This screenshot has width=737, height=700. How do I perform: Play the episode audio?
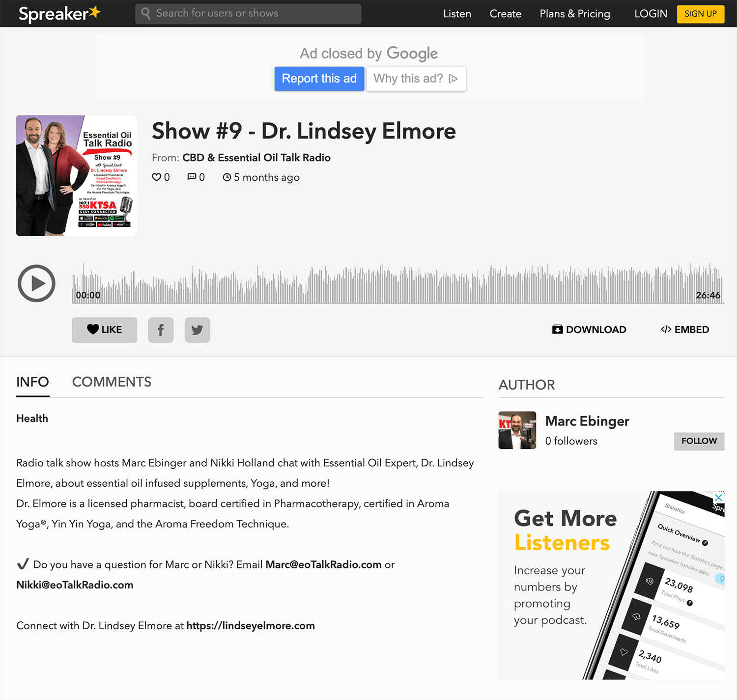(x=36, y=283)
